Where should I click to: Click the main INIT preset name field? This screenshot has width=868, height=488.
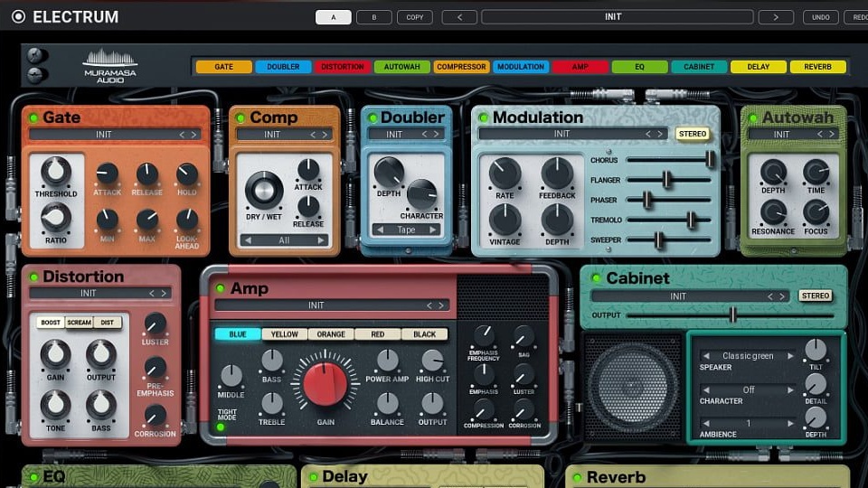point(618,17)
